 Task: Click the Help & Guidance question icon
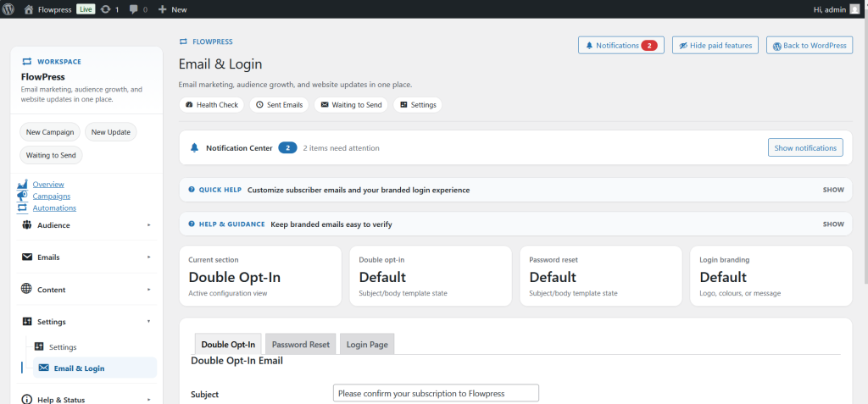[192, 224]
